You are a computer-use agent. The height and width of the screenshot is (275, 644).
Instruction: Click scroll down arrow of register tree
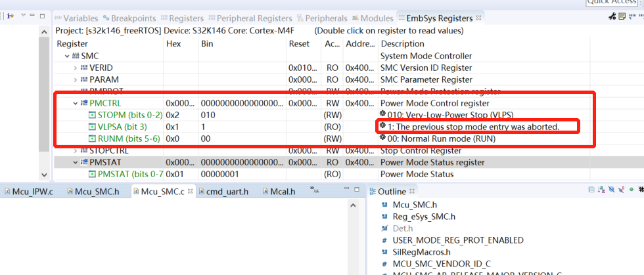point(45,175)
